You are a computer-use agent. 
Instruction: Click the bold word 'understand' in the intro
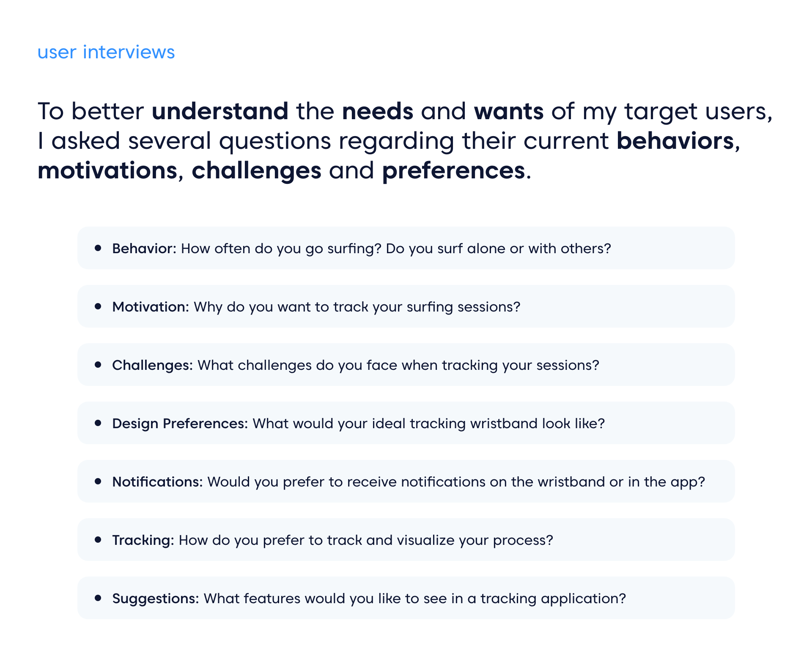click(220, 111)
